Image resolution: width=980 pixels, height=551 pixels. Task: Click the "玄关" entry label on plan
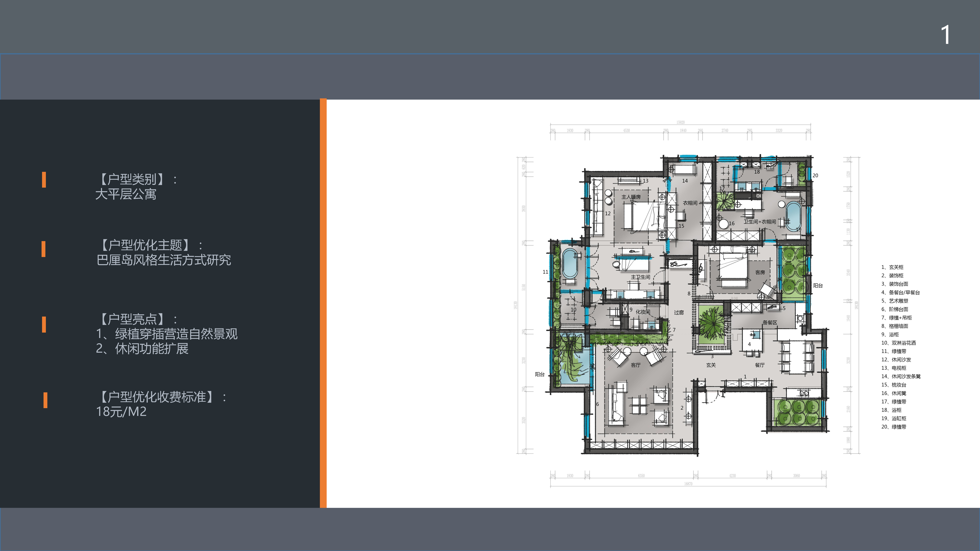pos(711,365)
